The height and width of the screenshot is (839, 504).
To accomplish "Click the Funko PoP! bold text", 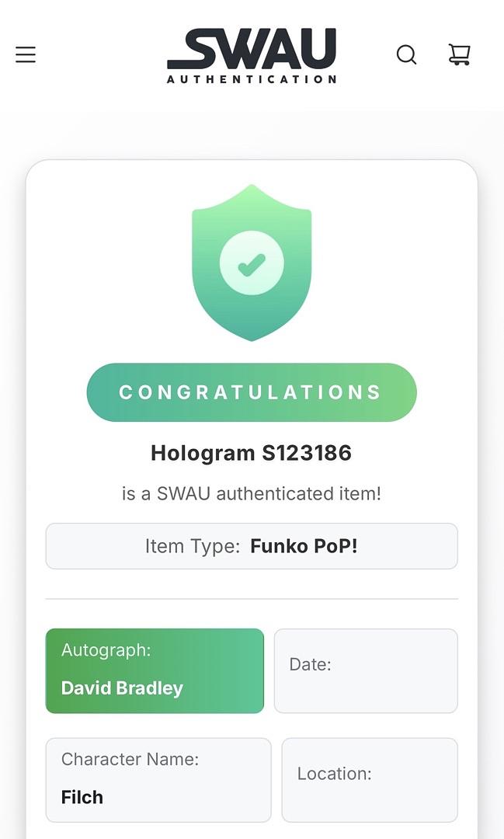I will (x=304, y=546).
